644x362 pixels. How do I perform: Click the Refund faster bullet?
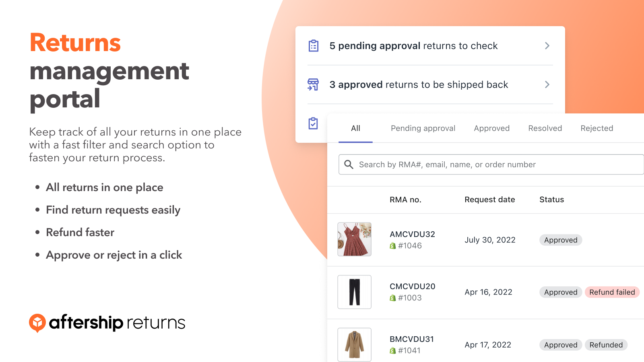pos(80,232)
